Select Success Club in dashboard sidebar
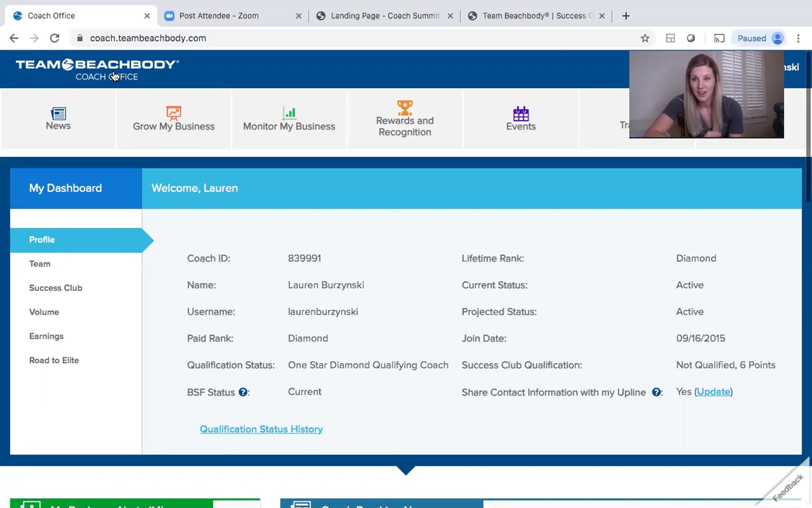The height and width of the screenshot is (508, 812). [55, 288]
